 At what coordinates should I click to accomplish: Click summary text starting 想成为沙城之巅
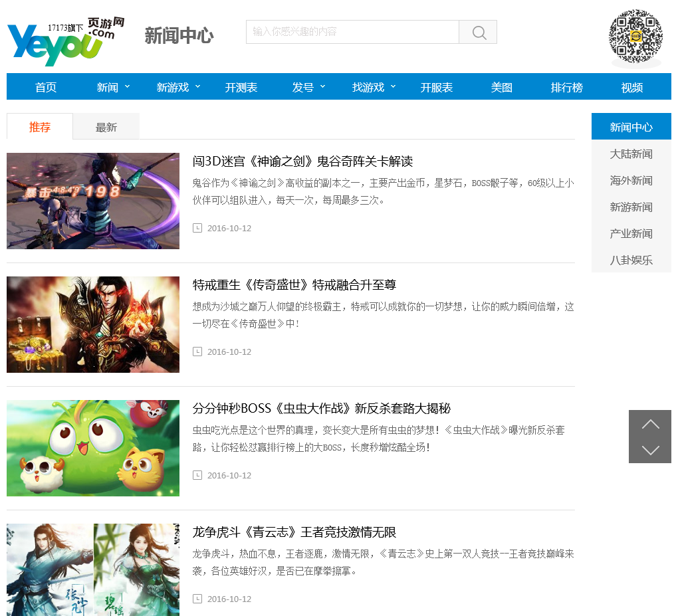383,315
